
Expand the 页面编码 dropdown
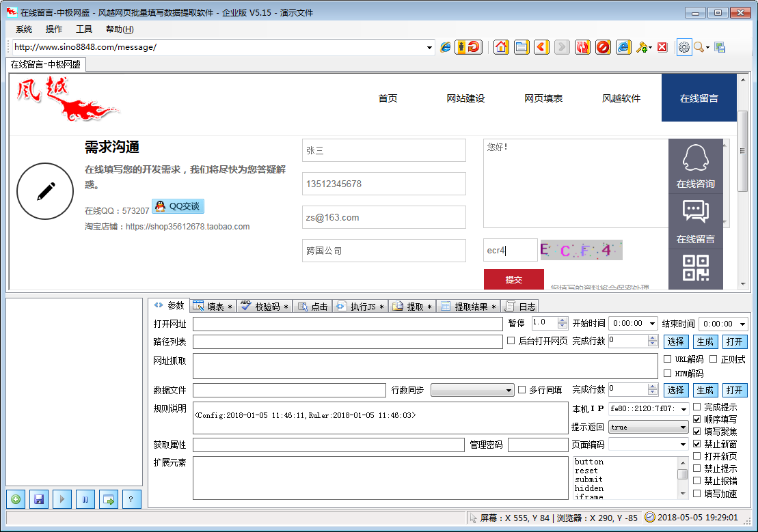[x=683, y=445]
